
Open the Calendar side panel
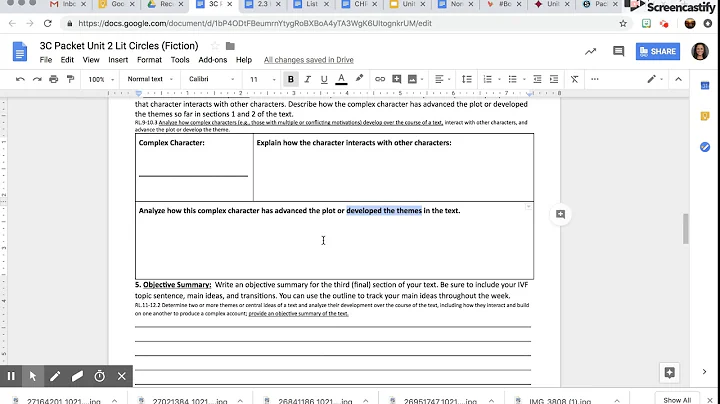coord(705,85)
